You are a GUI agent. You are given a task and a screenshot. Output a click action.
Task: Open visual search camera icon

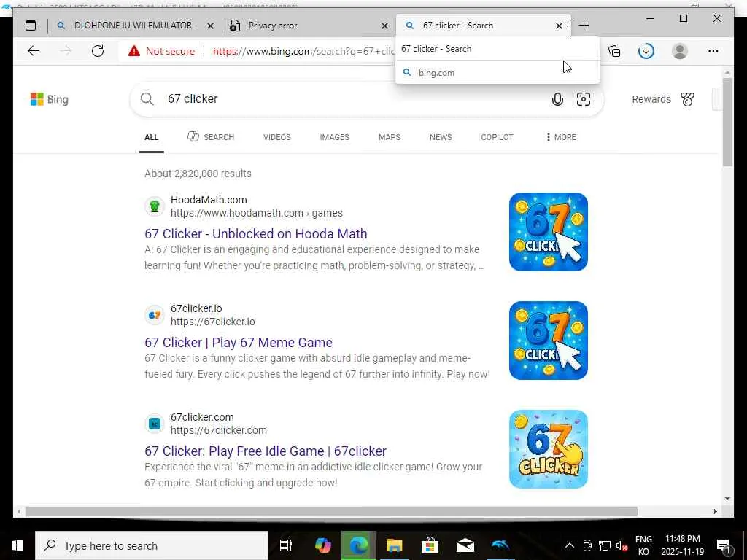583,99
